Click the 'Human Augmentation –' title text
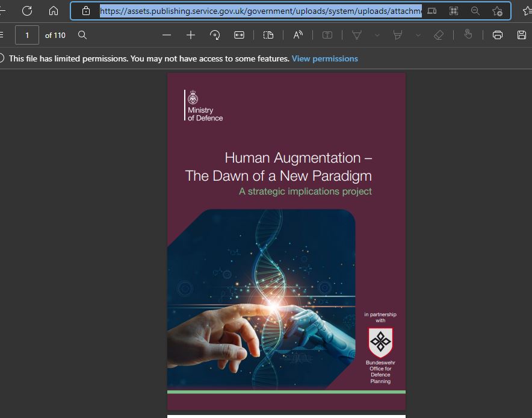 coord(298,158)
